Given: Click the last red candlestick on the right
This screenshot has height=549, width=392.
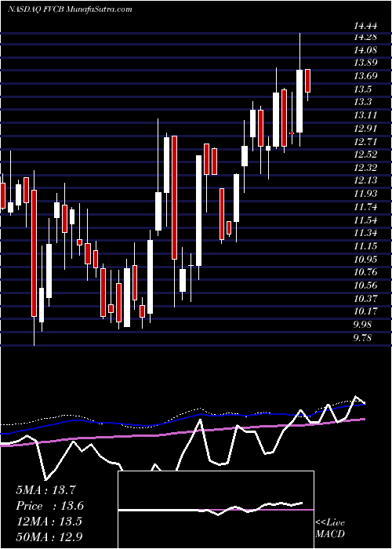Looking at the screenshot, I should pyautogui.click(x=308, y=81).
